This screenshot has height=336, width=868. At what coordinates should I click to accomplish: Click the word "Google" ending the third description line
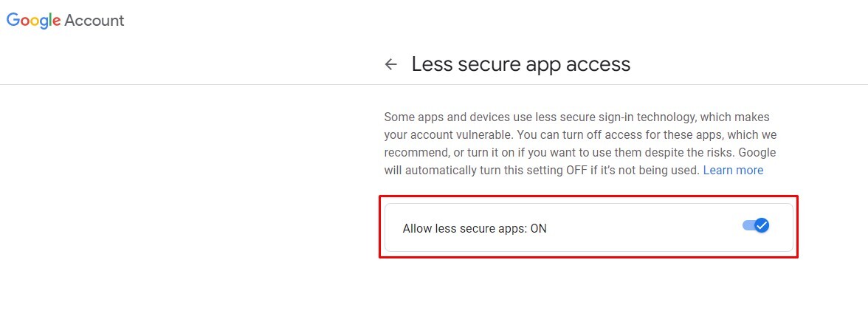click(x=757, y=153)
